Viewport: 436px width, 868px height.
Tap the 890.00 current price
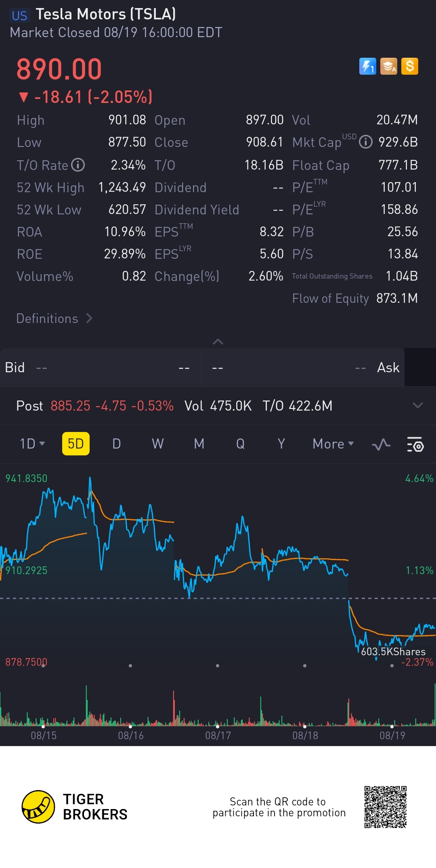pos(59,69)
